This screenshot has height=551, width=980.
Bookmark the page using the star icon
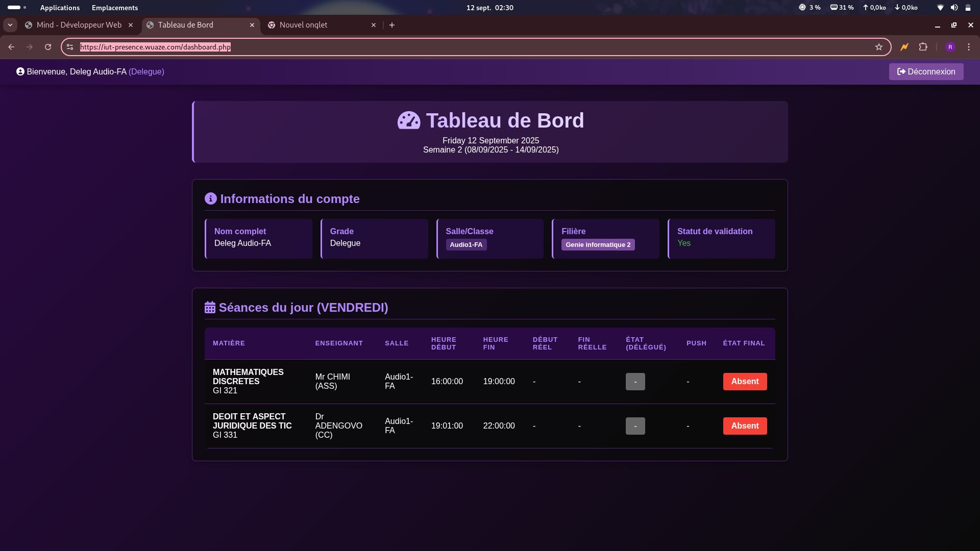[879, 46]
